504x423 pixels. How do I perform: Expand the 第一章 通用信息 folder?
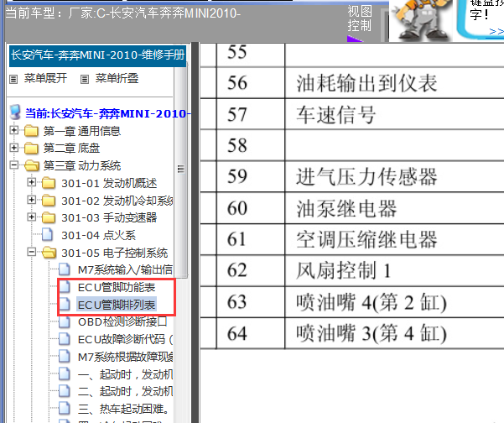coord(13,130)
